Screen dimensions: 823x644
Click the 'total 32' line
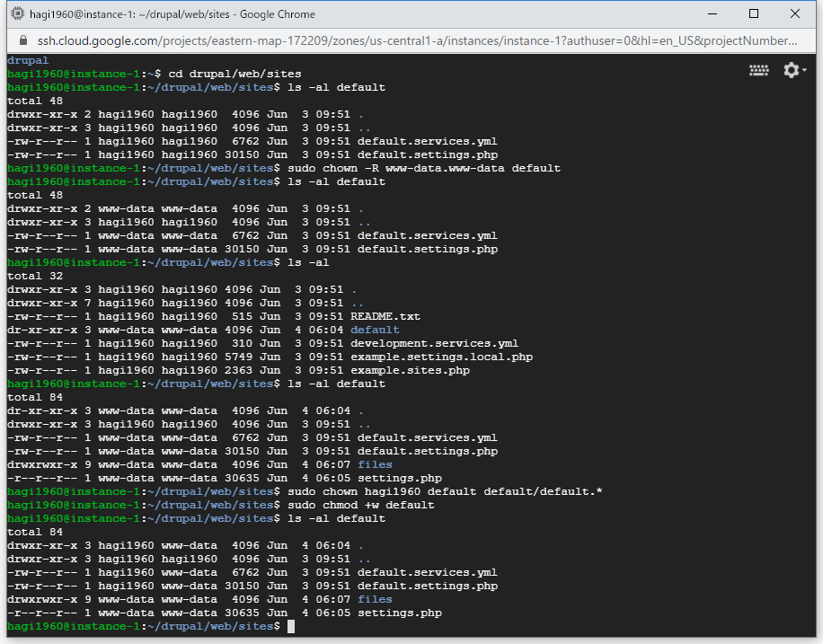click(x=35, y=276)
